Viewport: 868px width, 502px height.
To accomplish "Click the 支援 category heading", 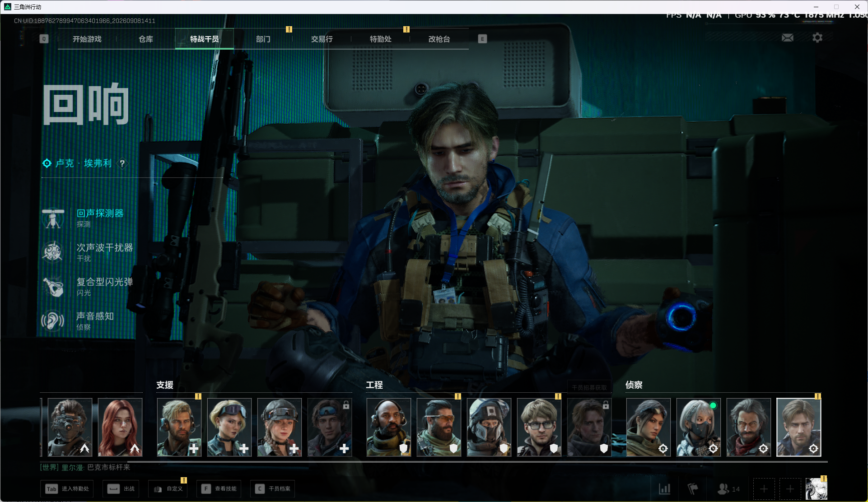I will [x=165, y=385].
